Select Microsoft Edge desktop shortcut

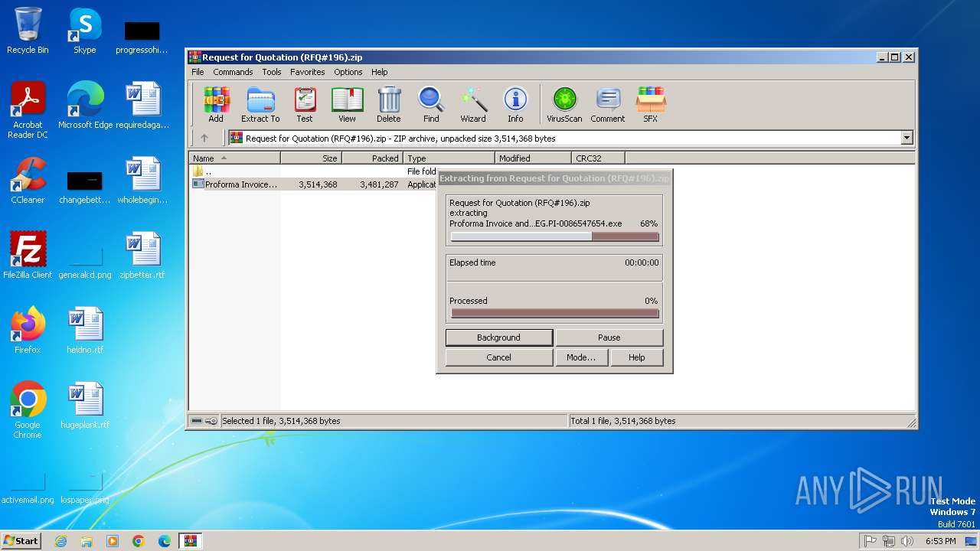click(x=85, y=105)
